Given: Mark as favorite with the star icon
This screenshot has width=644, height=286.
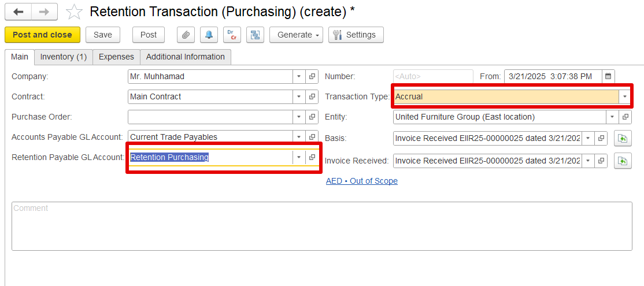Looking at the screenshot, I should pyautogui.click(x=74, y=12).
